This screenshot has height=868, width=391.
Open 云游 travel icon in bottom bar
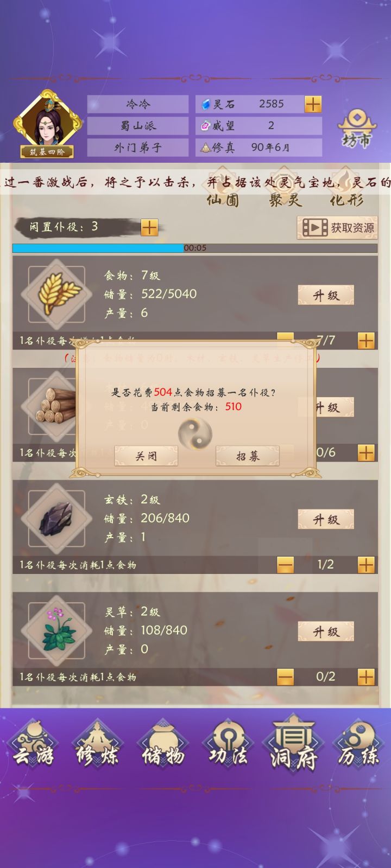pos(34,748)
